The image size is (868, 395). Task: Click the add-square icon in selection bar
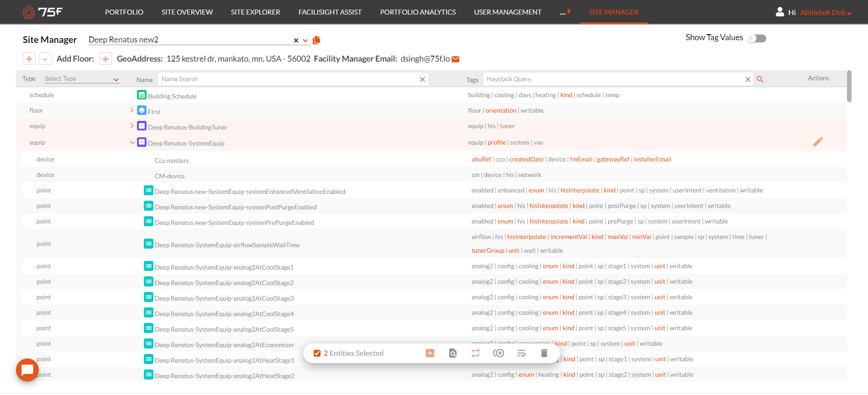click(x=430, y=353)
